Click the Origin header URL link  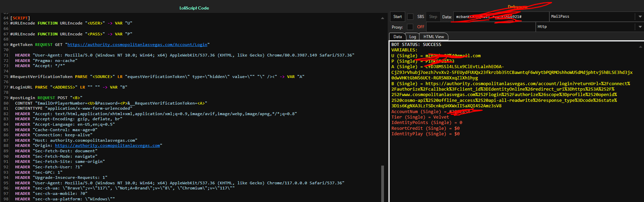click(x=108, y=145)
